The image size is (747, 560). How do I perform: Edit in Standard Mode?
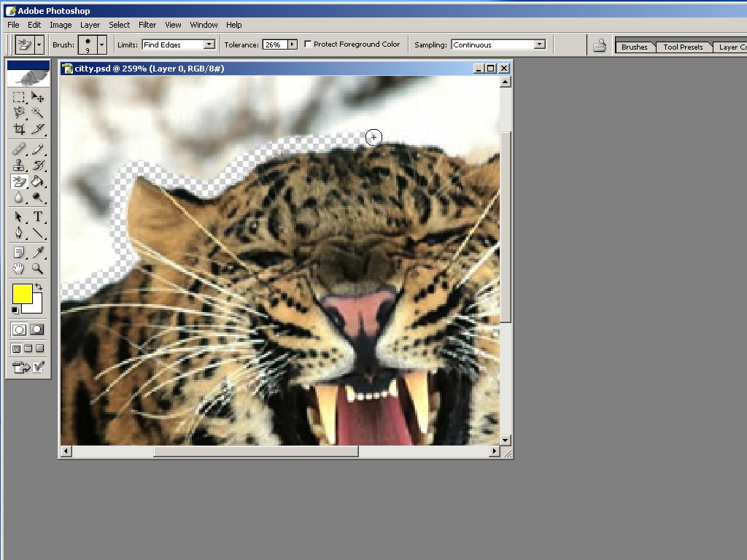(x=19, y=330)
